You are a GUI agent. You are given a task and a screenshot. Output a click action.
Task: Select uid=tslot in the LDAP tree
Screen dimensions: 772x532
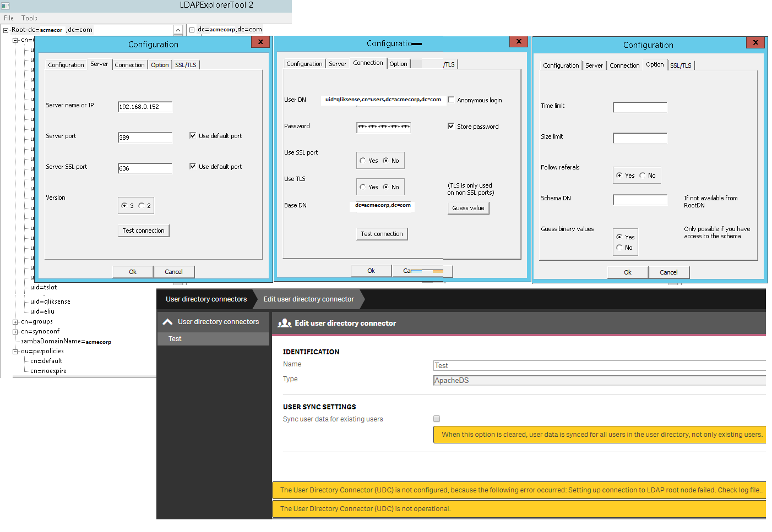(x=44, y=287)
